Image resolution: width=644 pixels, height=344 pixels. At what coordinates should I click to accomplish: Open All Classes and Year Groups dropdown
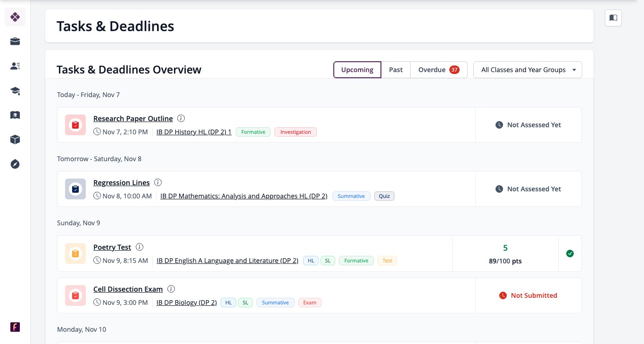(528, 70)
